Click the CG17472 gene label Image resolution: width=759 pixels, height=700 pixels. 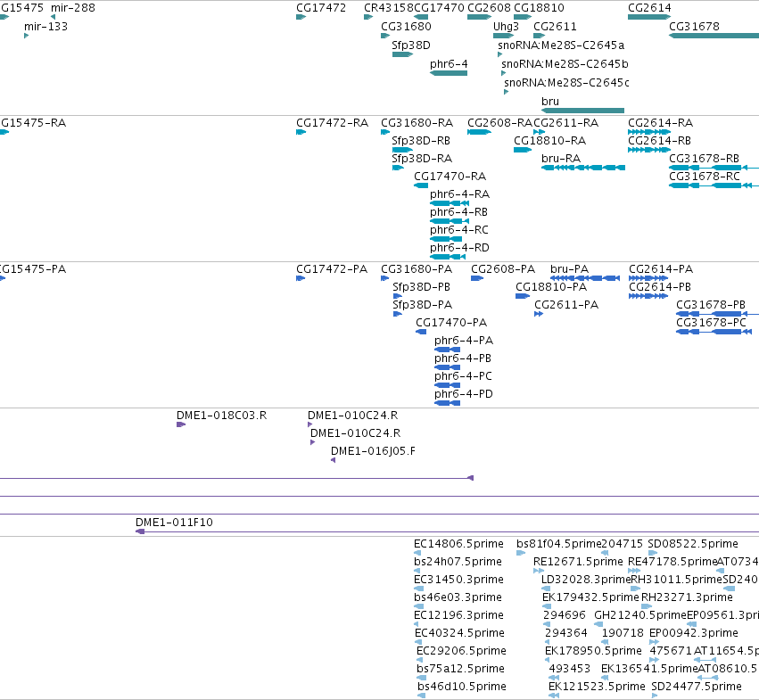(x=321, y=8)
